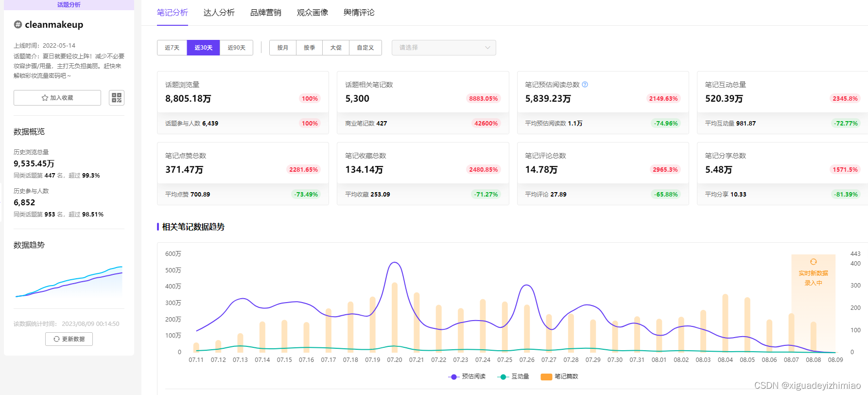This screenshot has width=868, height=395.
Task: Click the -81.39% badge for 平均分享
Action: click(846, 195)
